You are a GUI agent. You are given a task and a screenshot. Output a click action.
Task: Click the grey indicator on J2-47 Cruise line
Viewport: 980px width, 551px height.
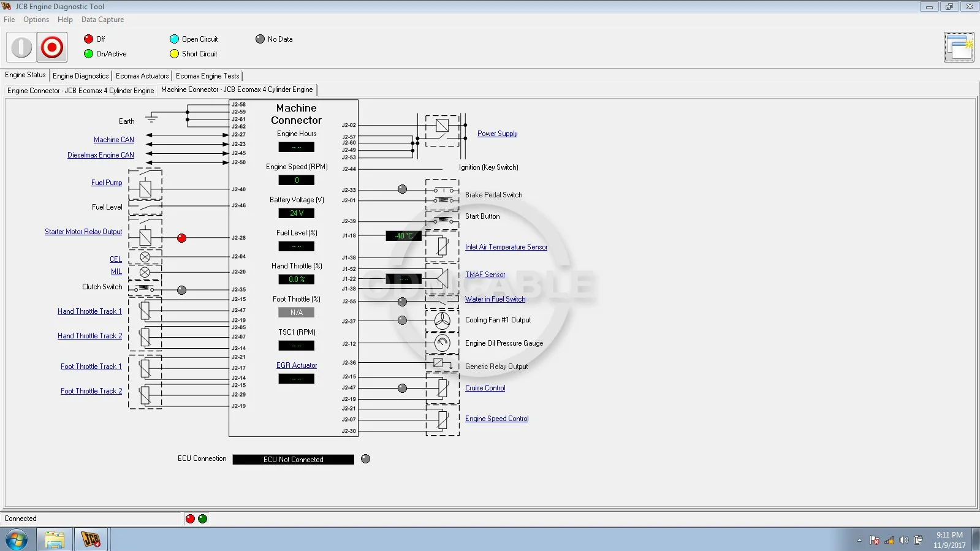point(402,388)
